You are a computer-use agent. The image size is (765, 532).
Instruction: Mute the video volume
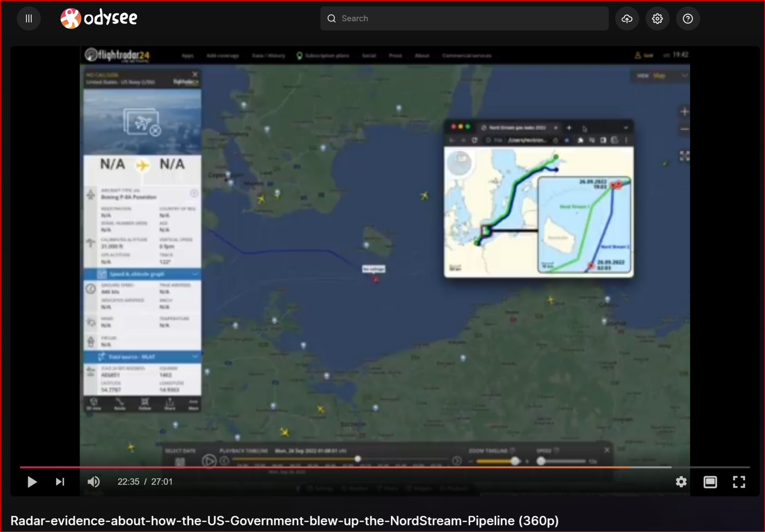93,482
